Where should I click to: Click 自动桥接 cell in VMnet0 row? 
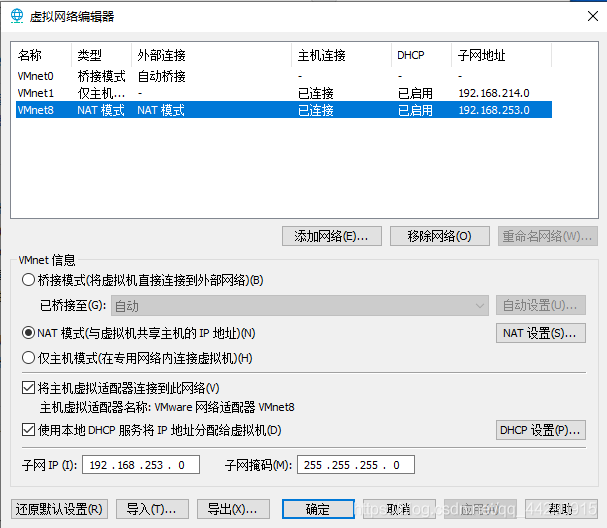click(x=161, y=76)
